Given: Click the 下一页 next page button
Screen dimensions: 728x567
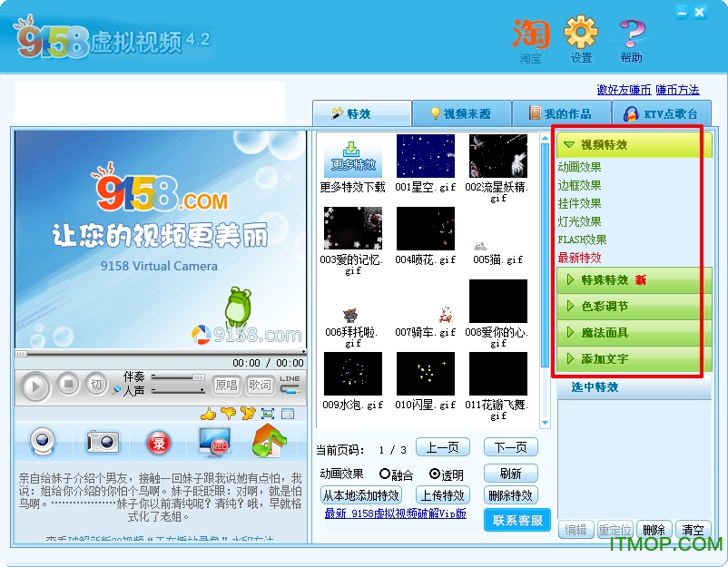Looking at the screenshot, I should point(510,446).
